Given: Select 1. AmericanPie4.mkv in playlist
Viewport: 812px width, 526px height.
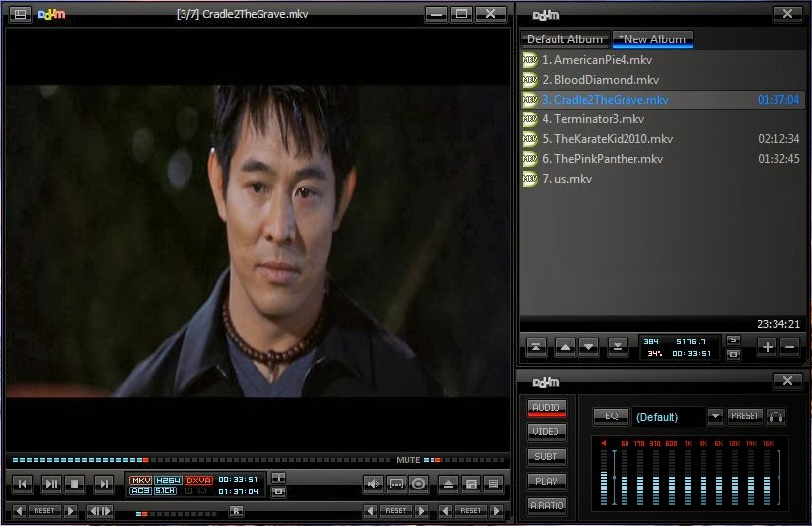Looking at the screenshot, I should click(663, 60).
